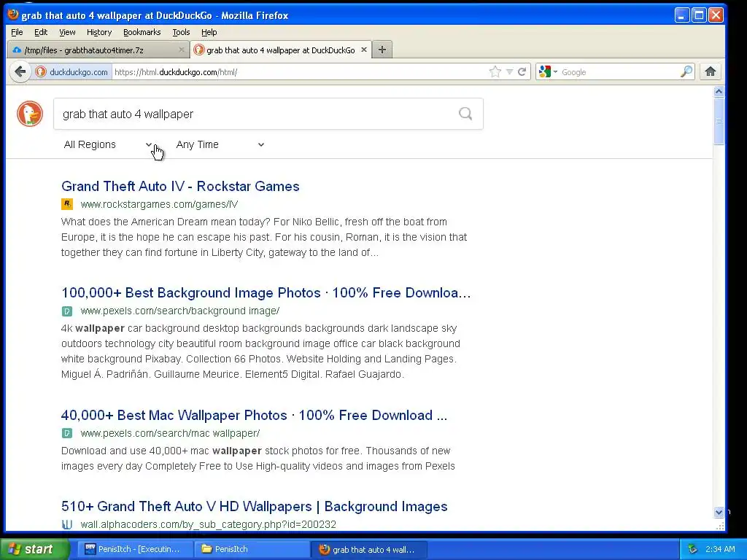747x560 pixels.
Task: Click the DuckDuckGo site identity icon in address bar
Action: point(41,72)
